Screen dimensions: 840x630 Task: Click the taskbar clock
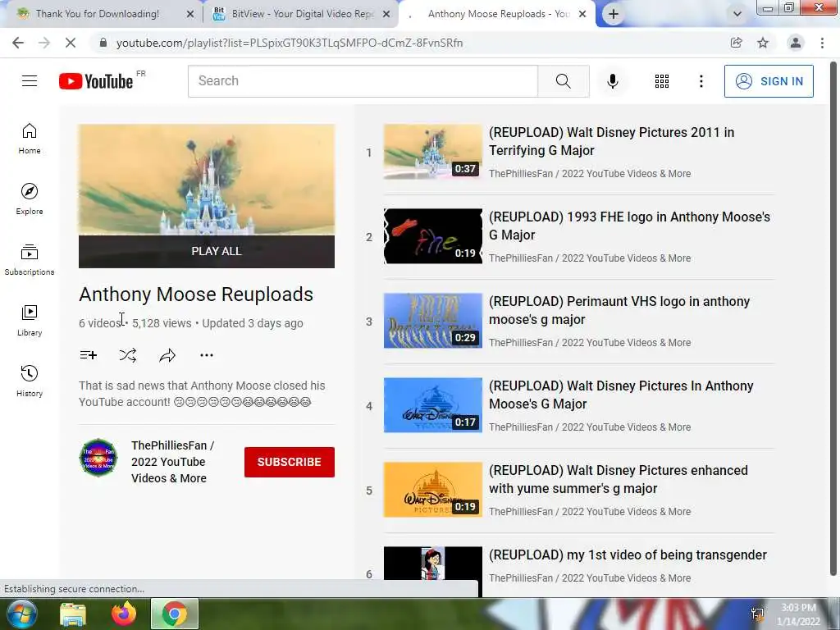[x=798, y=614]
